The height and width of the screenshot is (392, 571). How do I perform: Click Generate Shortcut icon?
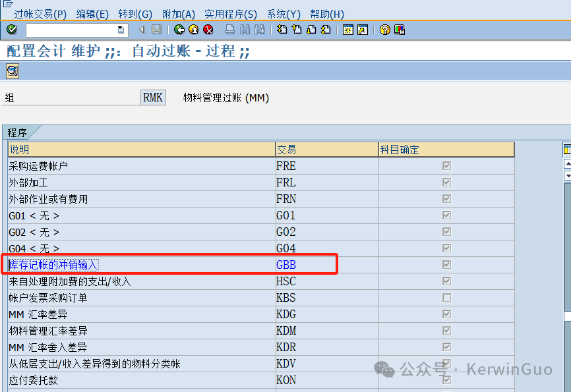coord(363,30)
